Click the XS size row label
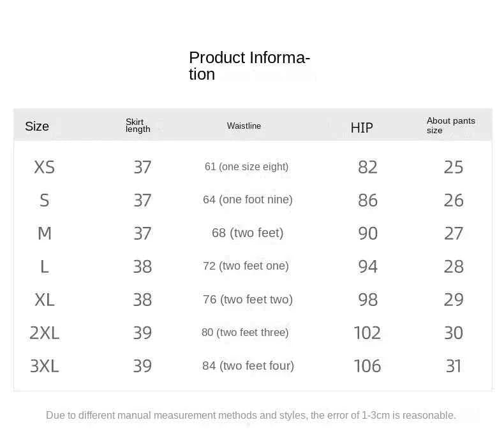Image resolution: width=504 pixels, height=436 pixels. pos(45,167)
